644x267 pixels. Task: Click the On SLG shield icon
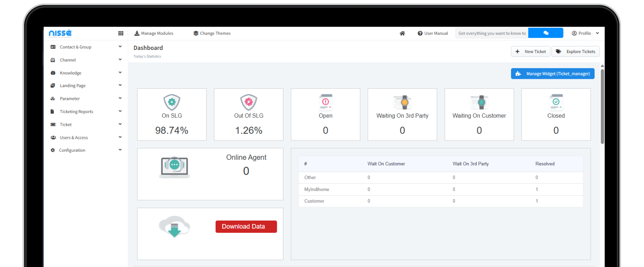(x=172, y=102)
